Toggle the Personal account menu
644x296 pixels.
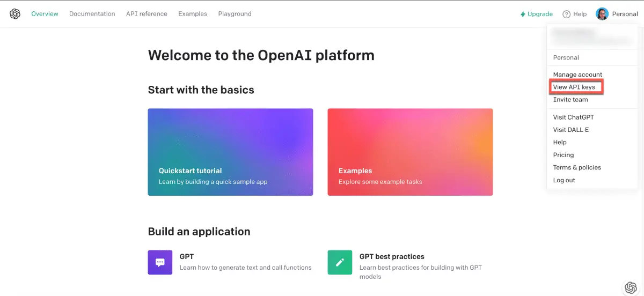[x=625, y=14]
